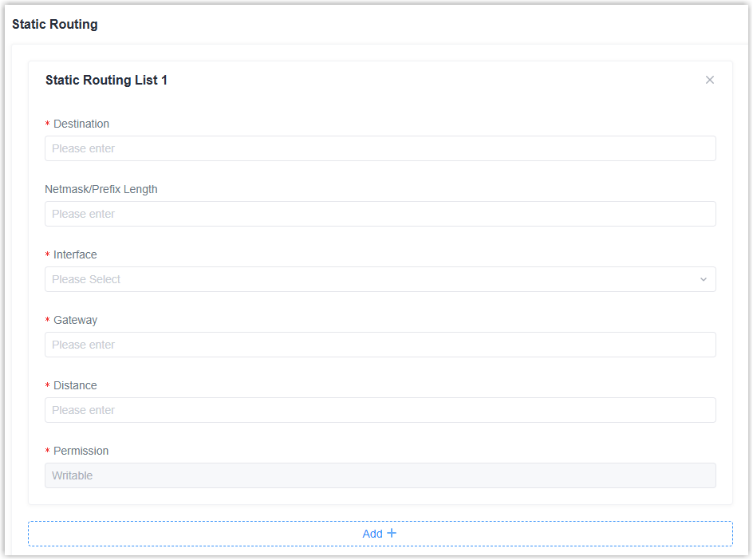Click the Static Routing page heading
The image size is (753, 560).
55,24
